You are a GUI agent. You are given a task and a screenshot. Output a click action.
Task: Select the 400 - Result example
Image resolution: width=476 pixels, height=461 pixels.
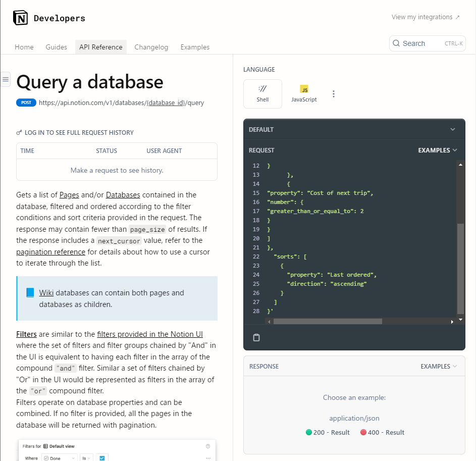click(x=382, y=432)
